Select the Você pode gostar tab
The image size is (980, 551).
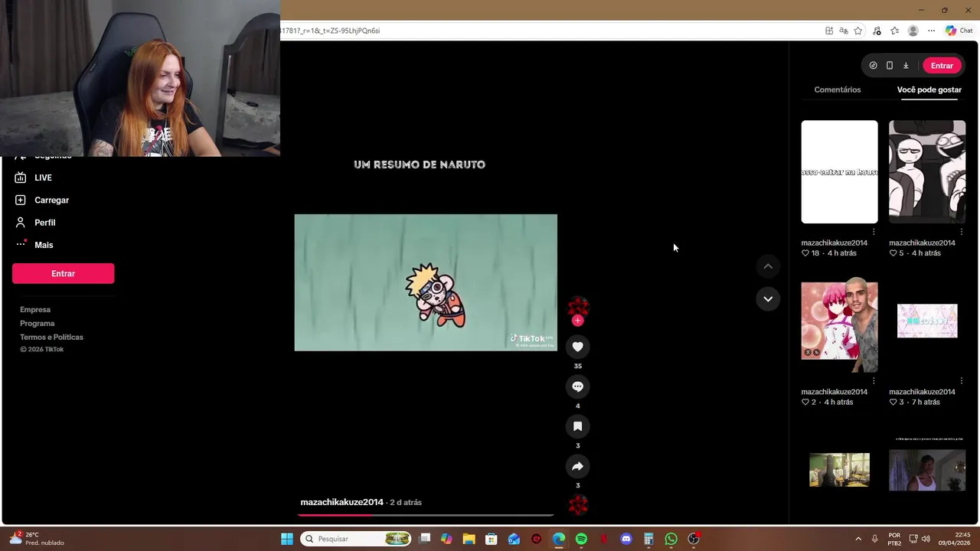929,90
